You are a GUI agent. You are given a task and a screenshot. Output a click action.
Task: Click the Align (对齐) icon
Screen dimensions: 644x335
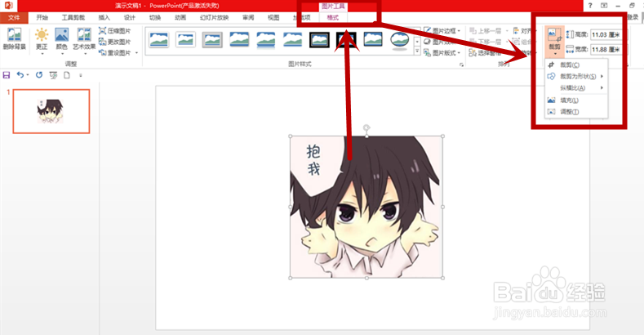pos(517,31)
